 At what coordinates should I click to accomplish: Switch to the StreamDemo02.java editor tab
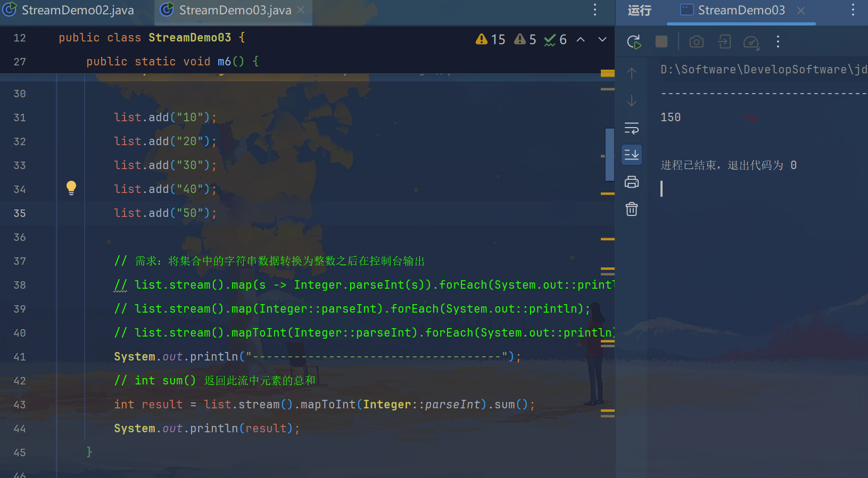69,10
